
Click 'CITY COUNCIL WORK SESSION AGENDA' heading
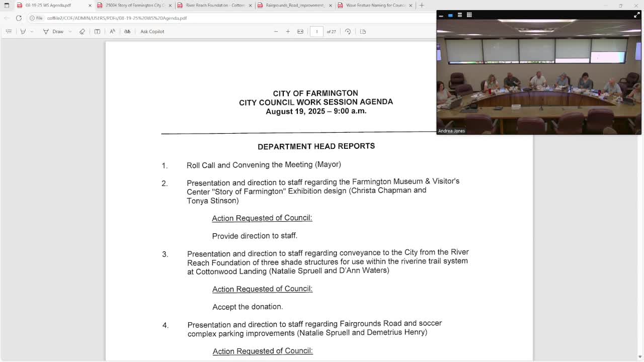(x=316, y=102)
